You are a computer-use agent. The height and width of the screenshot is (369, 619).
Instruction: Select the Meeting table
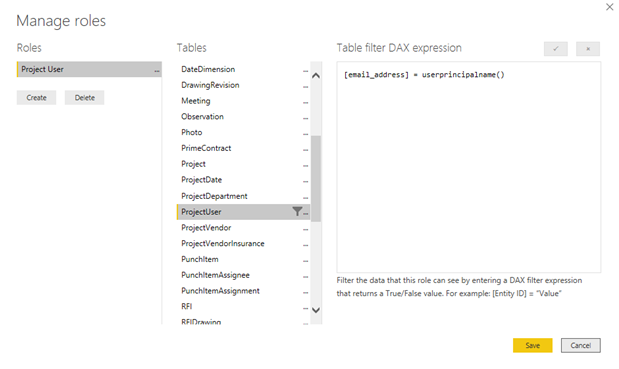click(x=243, y=101)
